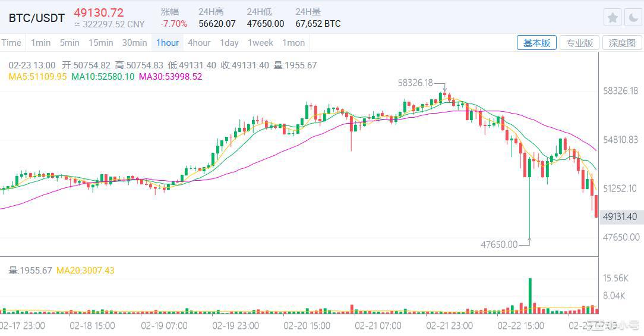Open the 1week chart view

tap(260, 43)
